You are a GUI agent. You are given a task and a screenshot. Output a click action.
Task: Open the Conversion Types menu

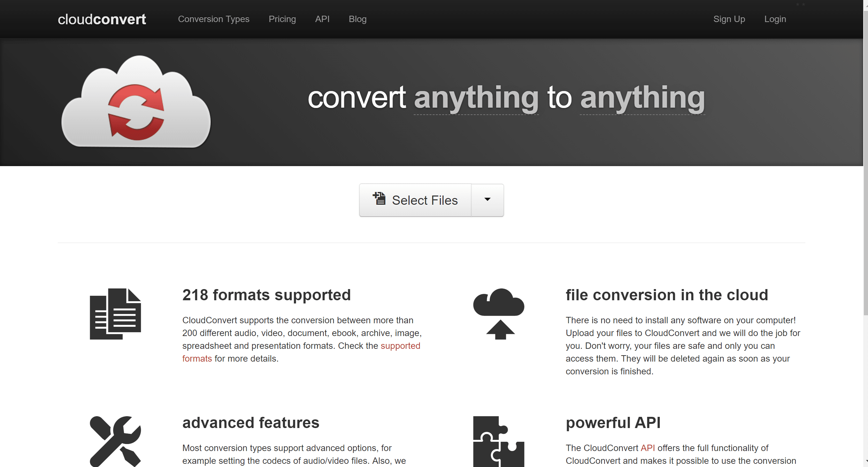(x=214, y=19)
